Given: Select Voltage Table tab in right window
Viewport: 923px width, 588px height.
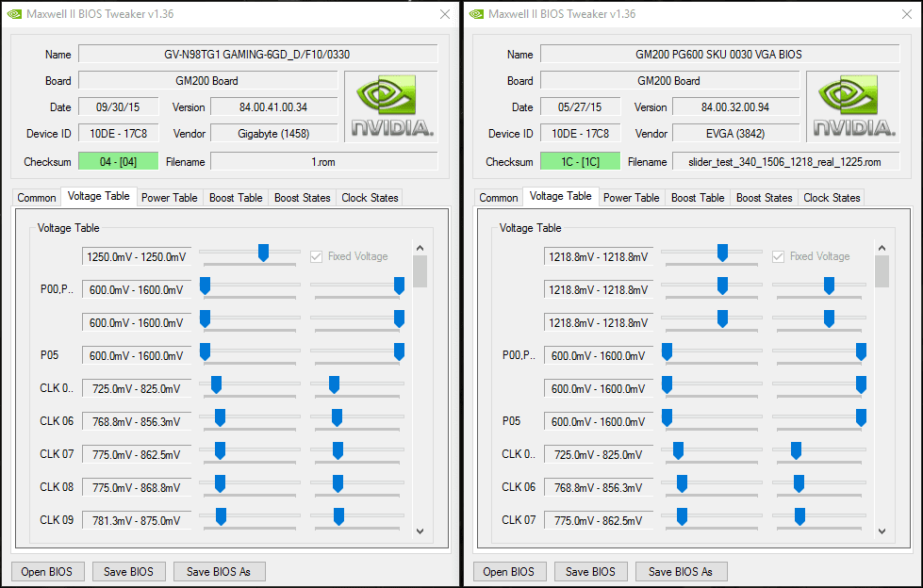Looking at the screenshot, I should tap(560, 197).
